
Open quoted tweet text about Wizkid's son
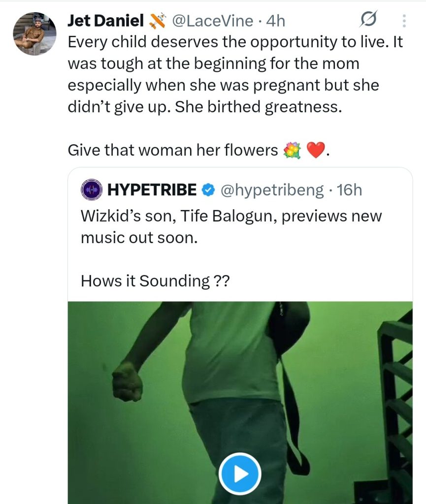point(231,226)
